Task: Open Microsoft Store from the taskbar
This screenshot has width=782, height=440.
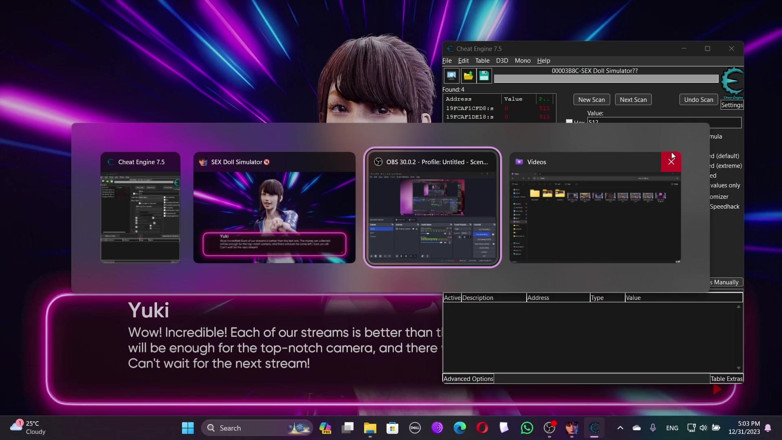Action: click(x=392, y=428)
